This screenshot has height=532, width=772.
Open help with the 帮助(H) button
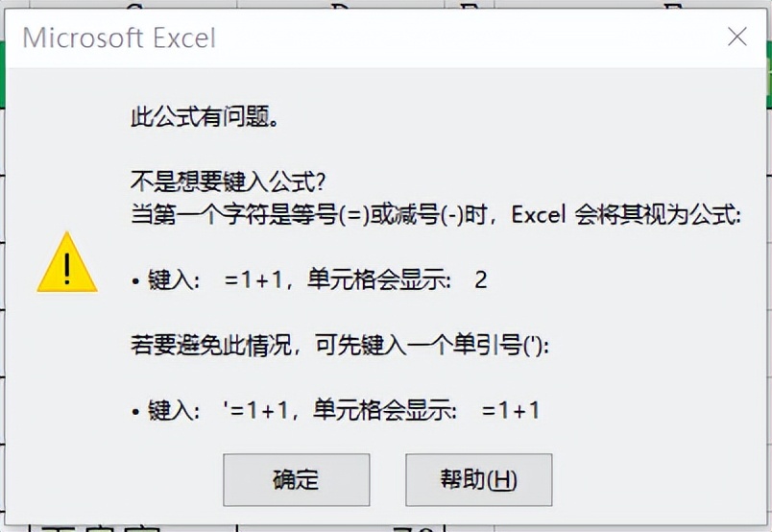[478, 480]
